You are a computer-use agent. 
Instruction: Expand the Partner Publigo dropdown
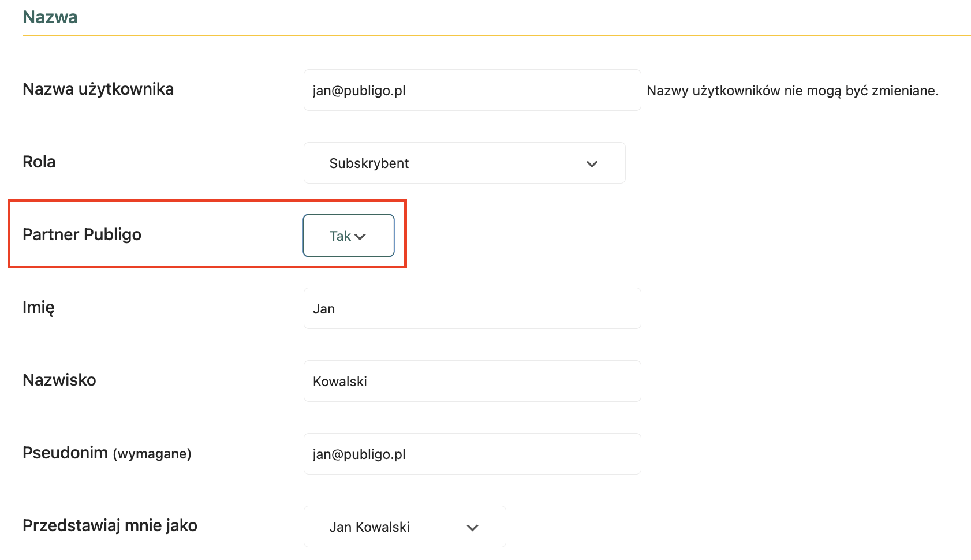tap(348, 236)
